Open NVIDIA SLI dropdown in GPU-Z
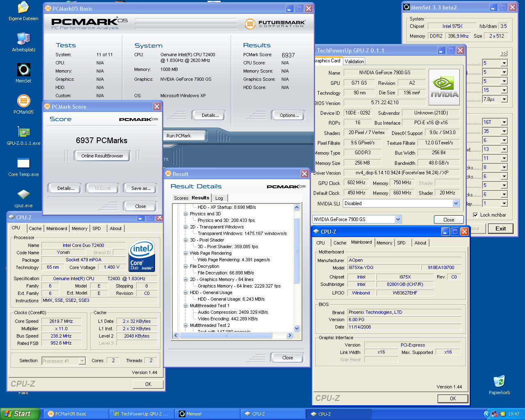 click(x=456, y=203)
